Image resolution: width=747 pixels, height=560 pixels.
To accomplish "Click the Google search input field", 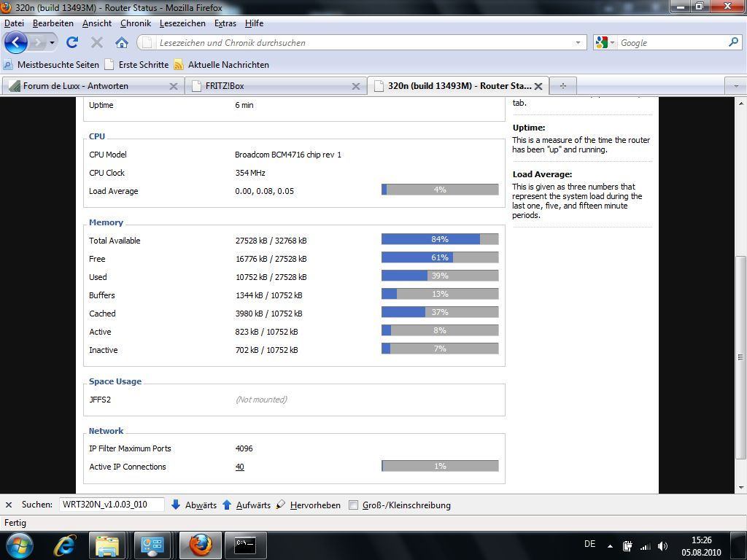I will (x=672, y=42).
